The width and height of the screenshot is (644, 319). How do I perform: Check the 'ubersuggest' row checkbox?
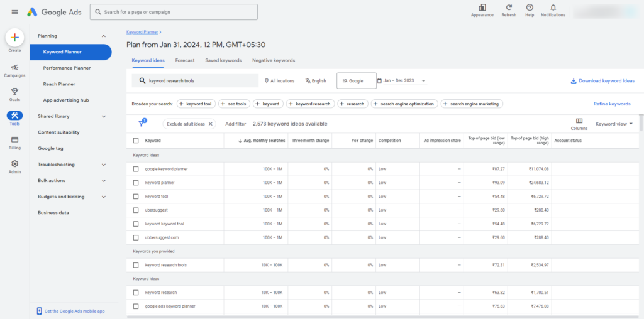[136, 210]
